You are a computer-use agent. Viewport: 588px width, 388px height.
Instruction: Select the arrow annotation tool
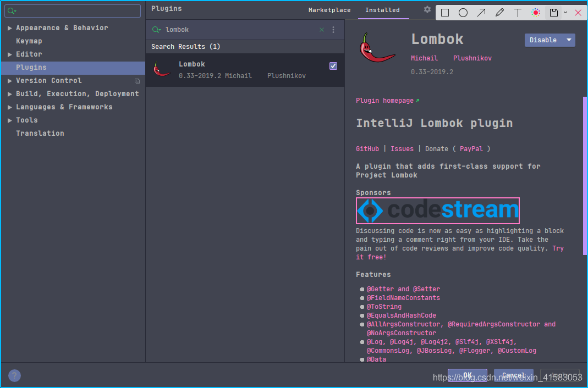481,13
